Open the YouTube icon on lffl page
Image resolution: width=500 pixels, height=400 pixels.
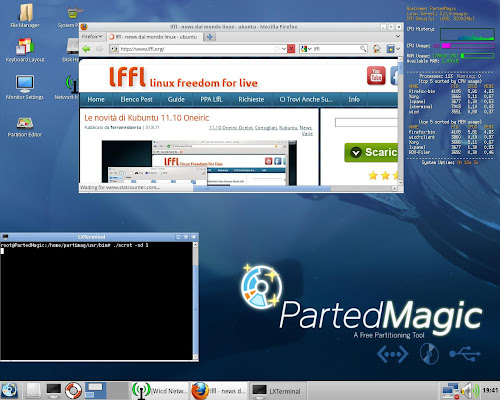tap(376, 75)
